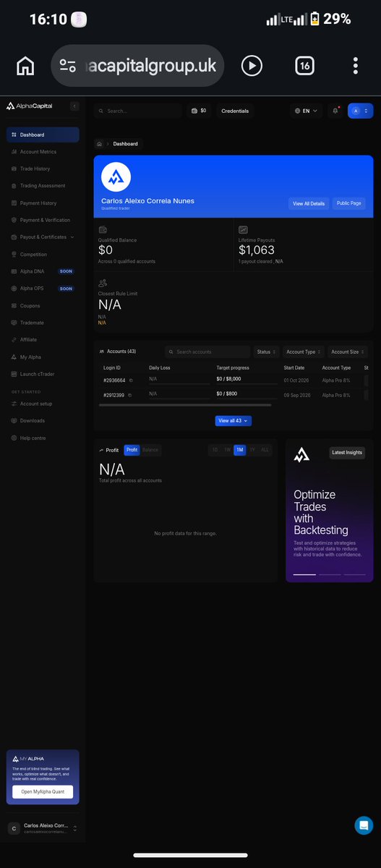Click the home breadcrumb icon
This screenshot has height=868, width=381.
pos(99,144)
